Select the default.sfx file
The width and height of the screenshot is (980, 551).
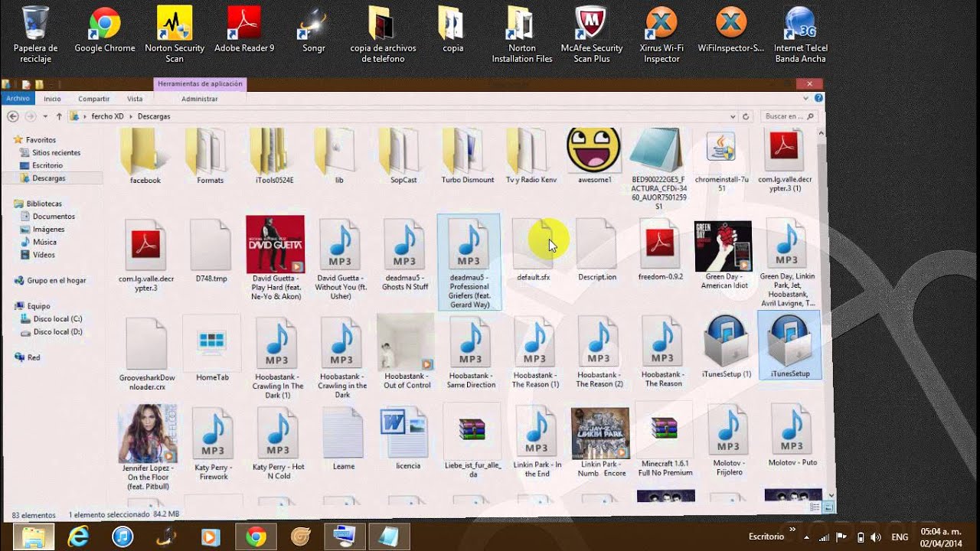click(x=533, y=250)
